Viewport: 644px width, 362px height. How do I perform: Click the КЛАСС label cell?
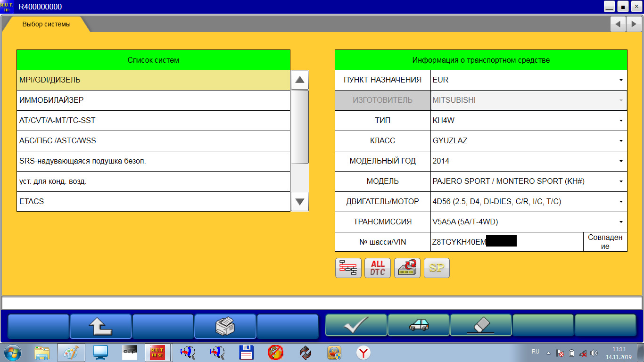(x=383, y=141)
